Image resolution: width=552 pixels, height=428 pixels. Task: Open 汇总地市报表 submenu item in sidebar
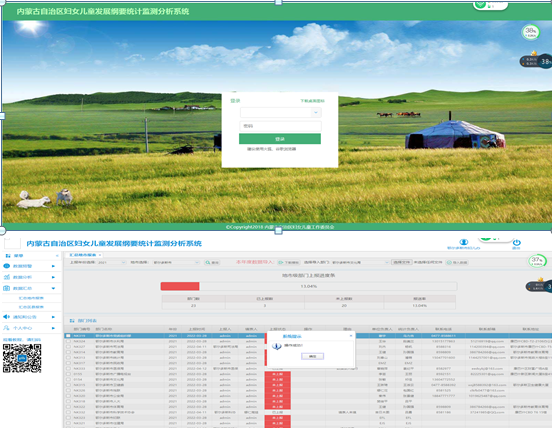point(31,298)
